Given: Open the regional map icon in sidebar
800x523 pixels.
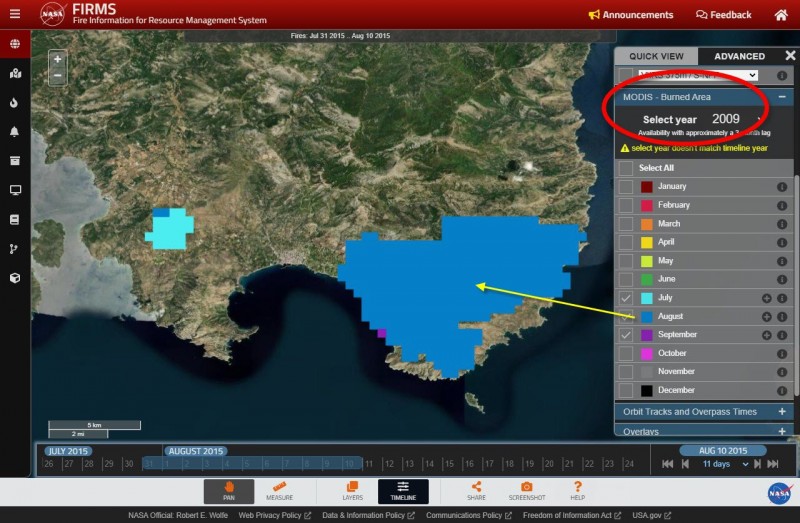Looking at the screenshot, I should coord(15,73).
